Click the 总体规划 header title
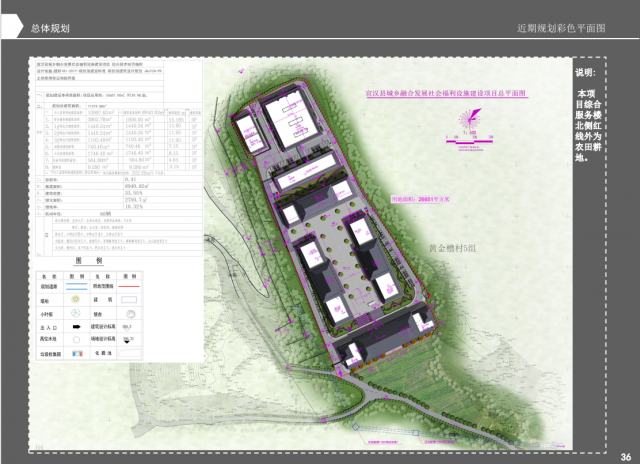Viewport: 640px width, 464px height. point(50,29)
